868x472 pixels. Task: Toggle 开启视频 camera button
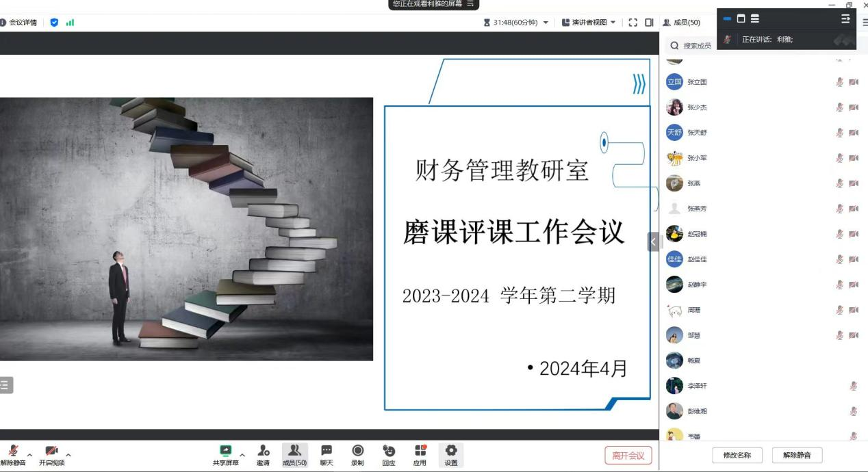[x=51, y=451]
